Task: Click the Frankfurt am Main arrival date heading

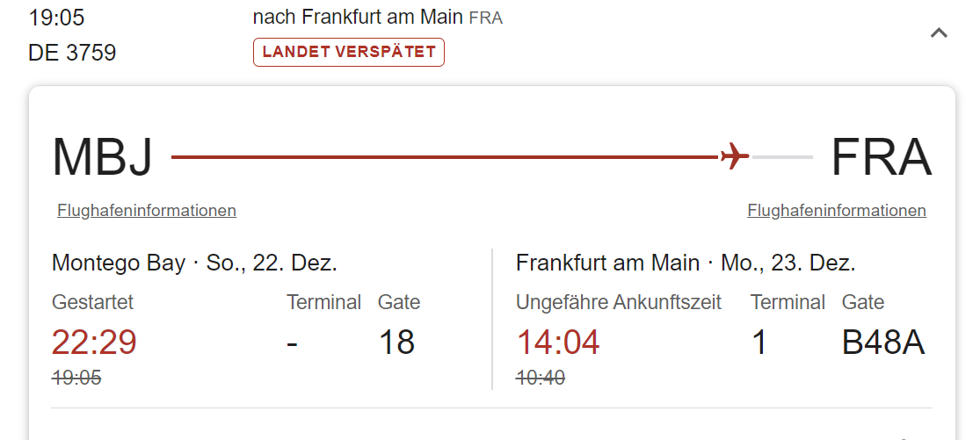Action: click(686, 263)
